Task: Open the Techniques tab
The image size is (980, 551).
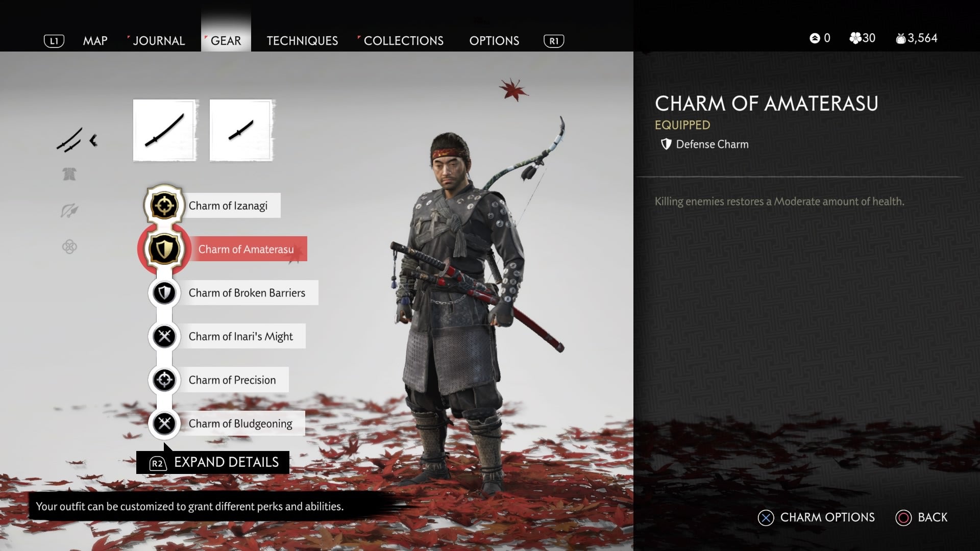Action: (302, 41)
